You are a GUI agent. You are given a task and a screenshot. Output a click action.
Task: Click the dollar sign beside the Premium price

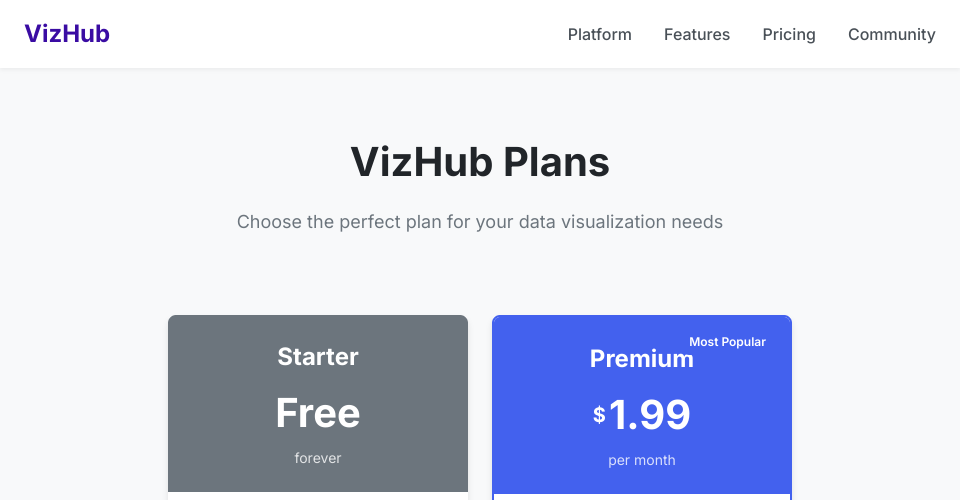coord(599,414)
